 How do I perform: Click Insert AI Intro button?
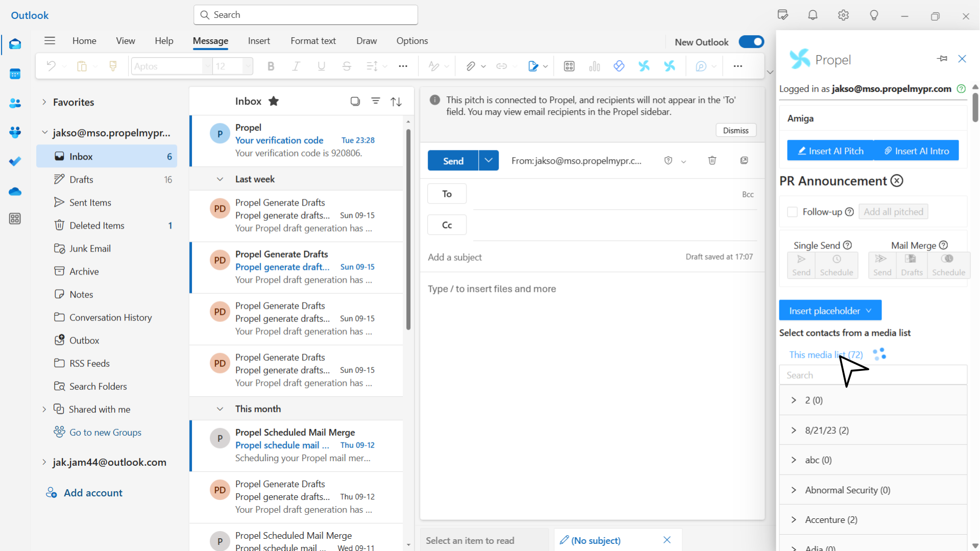point(916,151)
